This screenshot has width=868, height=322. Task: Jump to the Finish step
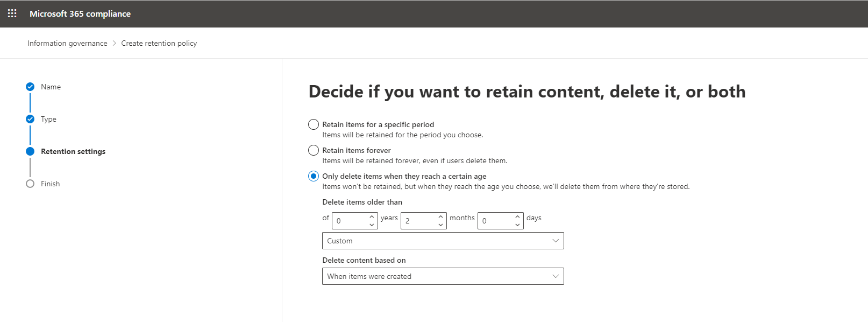tap(50, 184)
